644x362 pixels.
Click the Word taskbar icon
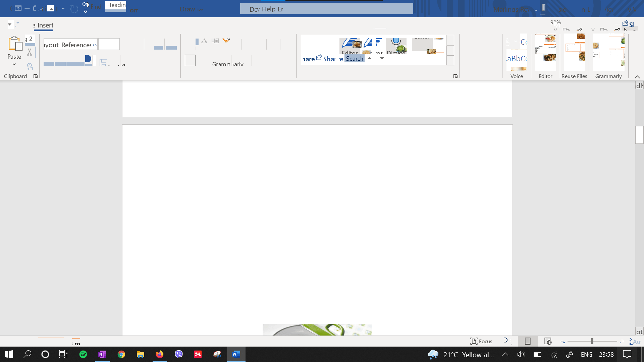click(236, 354)
